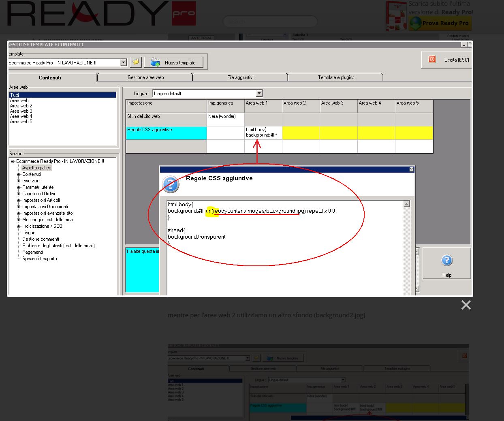Expand the Impostazioni avanzate sito tree node
The image size is (504, 421).
(x=18, y=213)
